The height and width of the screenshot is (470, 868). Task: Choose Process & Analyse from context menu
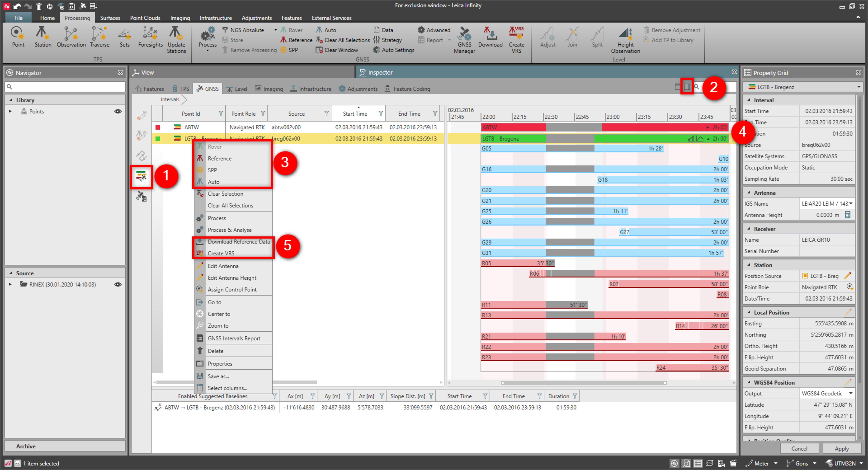coord(234,230)
